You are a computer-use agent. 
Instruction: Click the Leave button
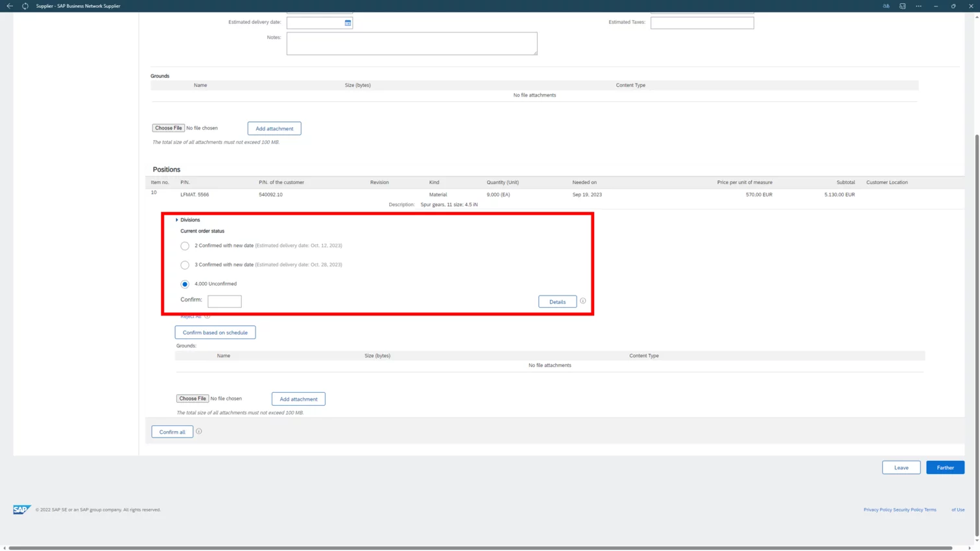tap(901, 467)
